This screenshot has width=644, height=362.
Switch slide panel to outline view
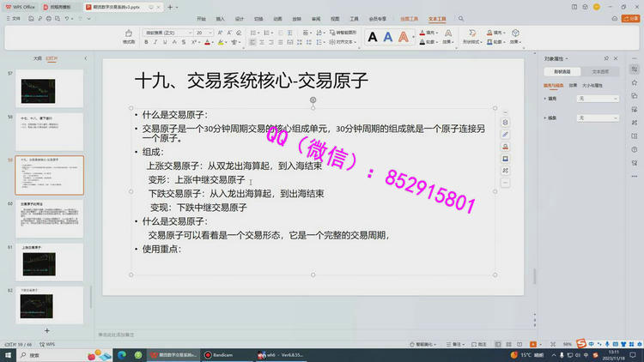pos(37,59)
